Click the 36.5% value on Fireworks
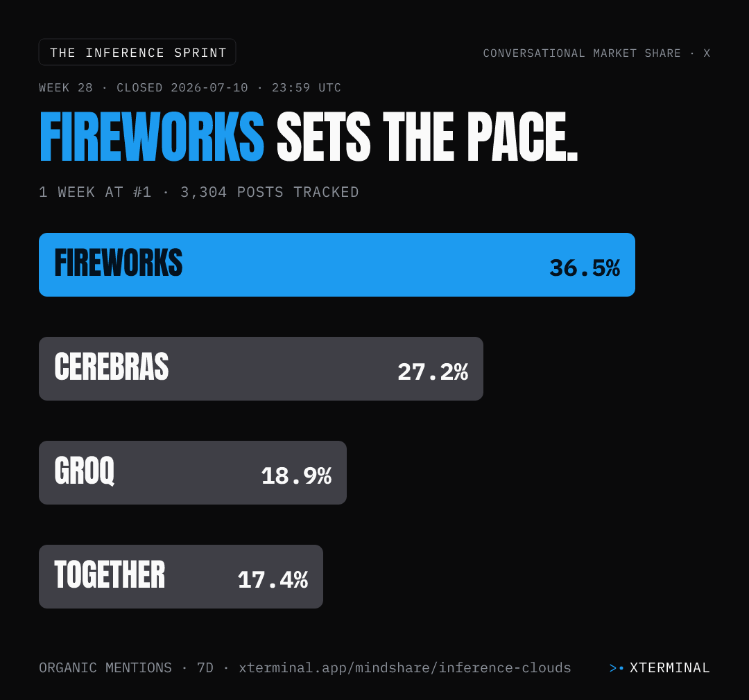The height and width of the screenshot is (700, 749). point(584,268)
